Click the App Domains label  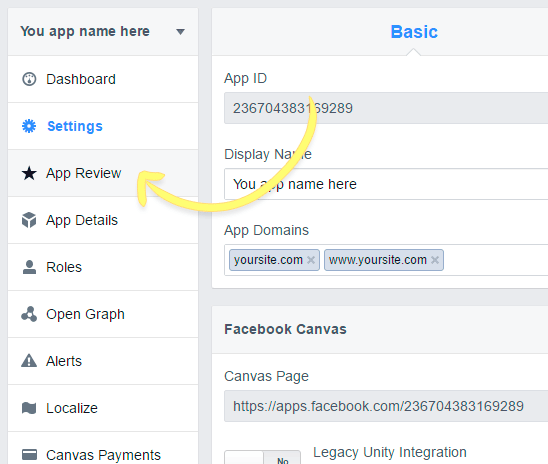(x=266, y=230)
